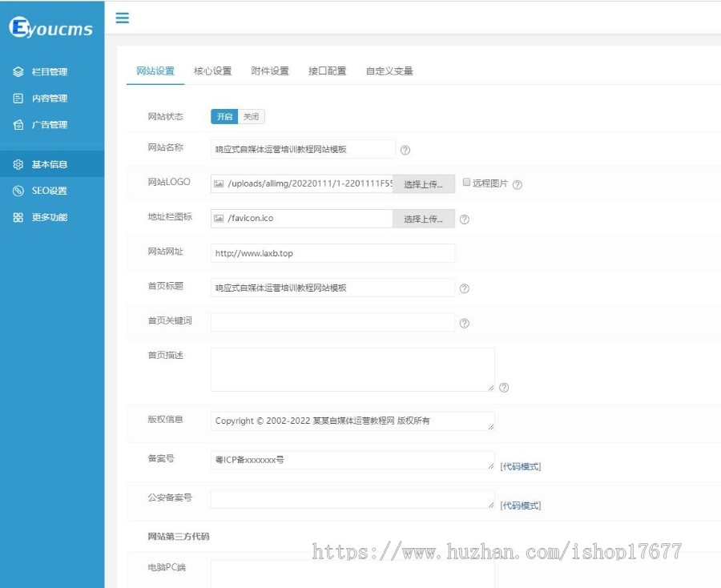The width and height of the screenshot is (721, 588).
Task: Enable the 远程图片 checkbox
Action: pos(466,182)
